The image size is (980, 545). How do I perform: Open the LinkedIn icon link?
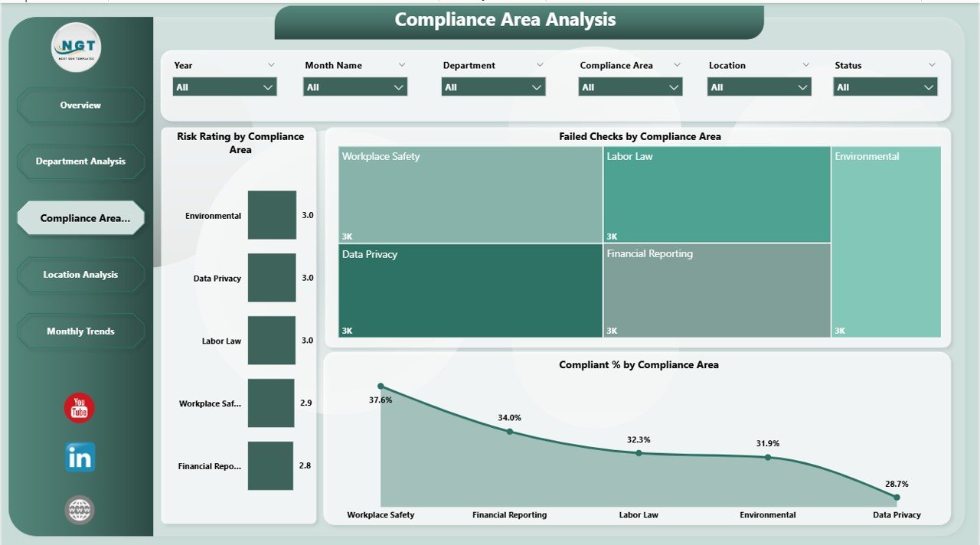point(80,457)
